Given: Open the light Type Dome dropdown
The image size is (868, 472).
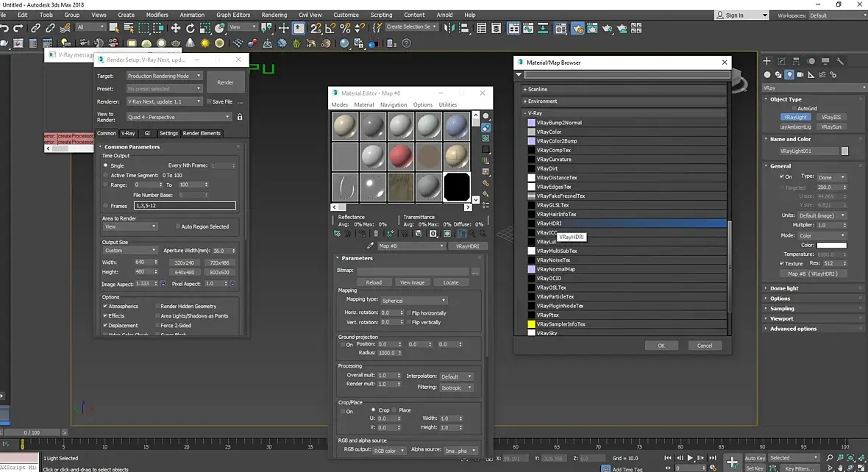Looking at the screenshot, I should point(832,177).
